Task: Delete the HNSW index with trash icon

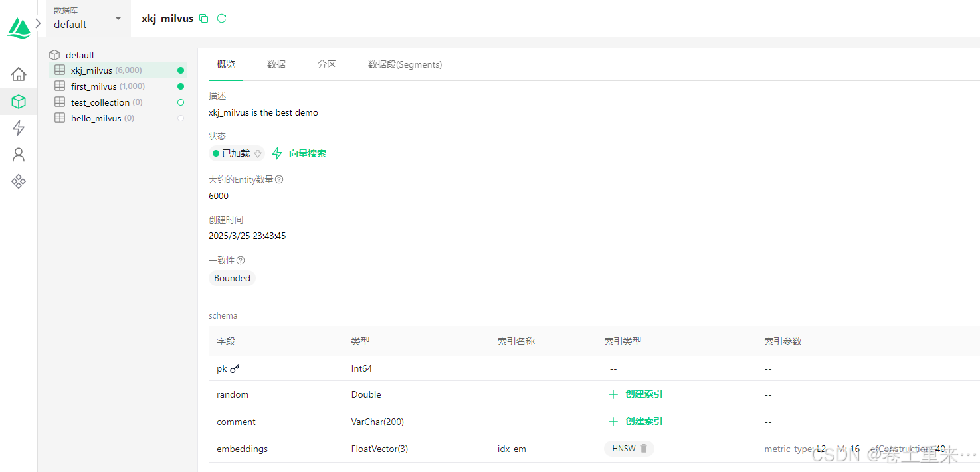Action: pos(644,449)
